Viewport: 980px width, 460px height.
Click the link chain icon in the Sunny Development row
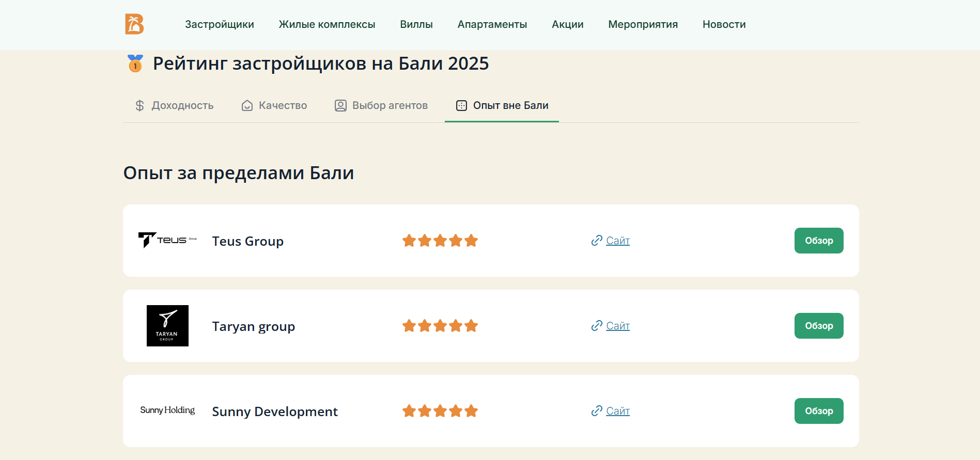click(597, 411)
